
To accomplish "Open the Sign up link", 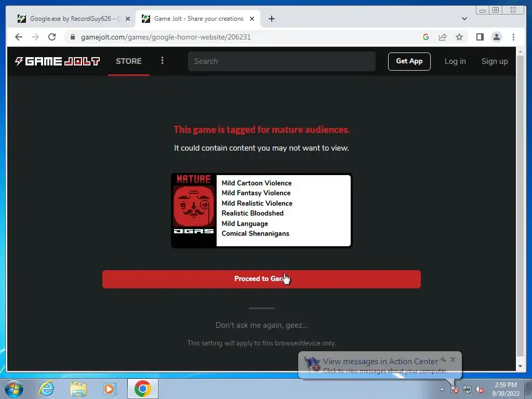I will pyautogui.click(x=495, y=61).
